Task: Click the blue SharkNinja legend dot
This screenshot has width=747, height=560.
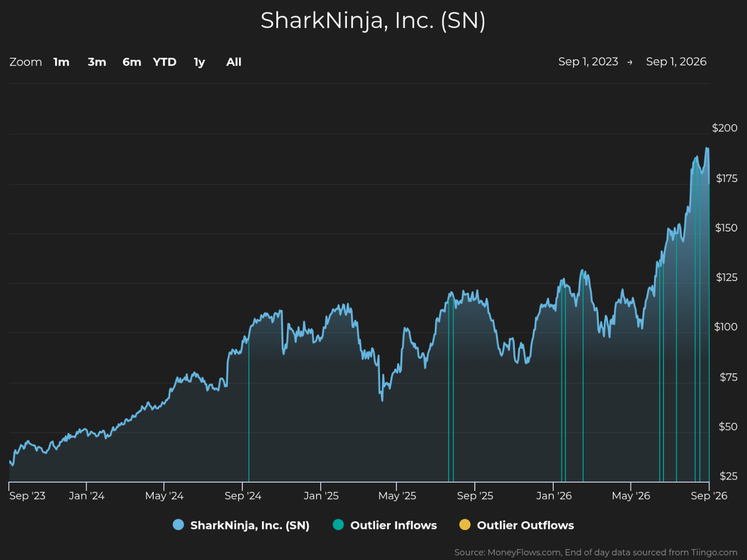Action: pos(178,525)
